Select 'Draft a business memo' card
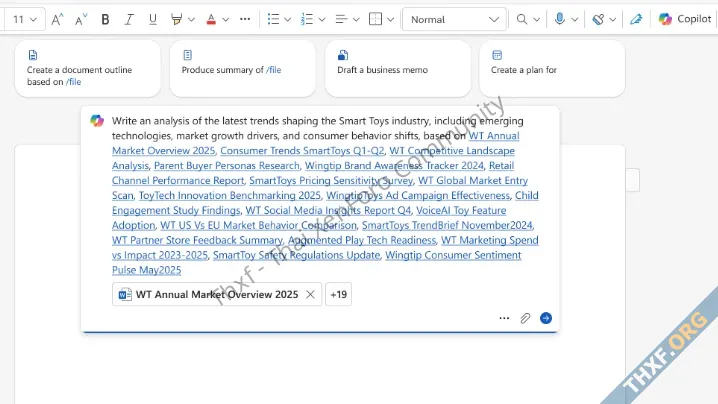The height and width of the screenshot is (404, 718). 398,69
